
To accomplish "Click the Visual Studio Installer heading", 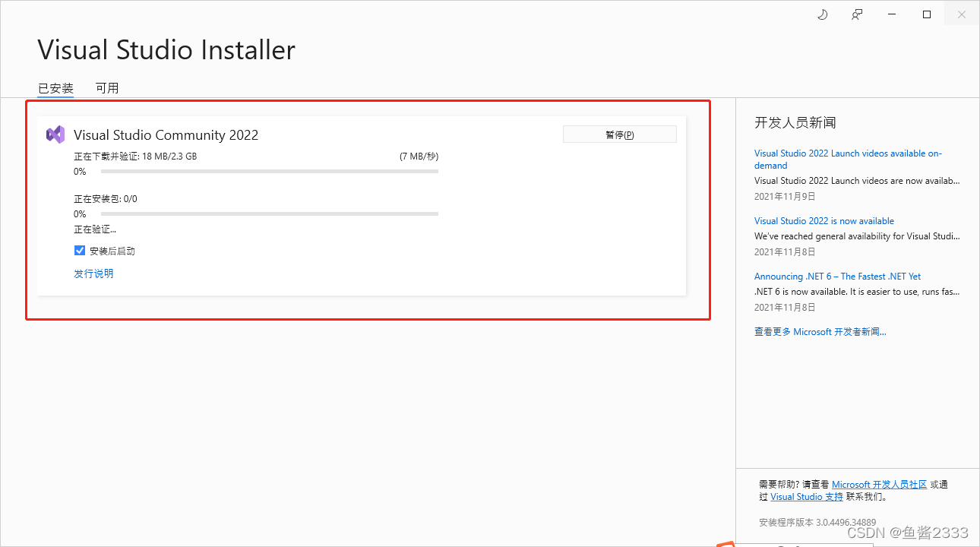I will pyautogui.click(x=166, y=50).
